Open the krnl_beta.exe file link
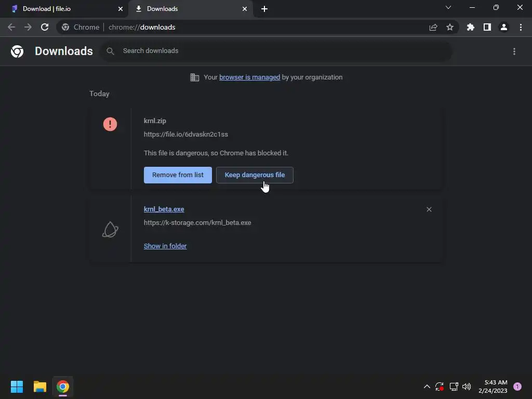This screenshot has height=399, width=532. (164, 209)
